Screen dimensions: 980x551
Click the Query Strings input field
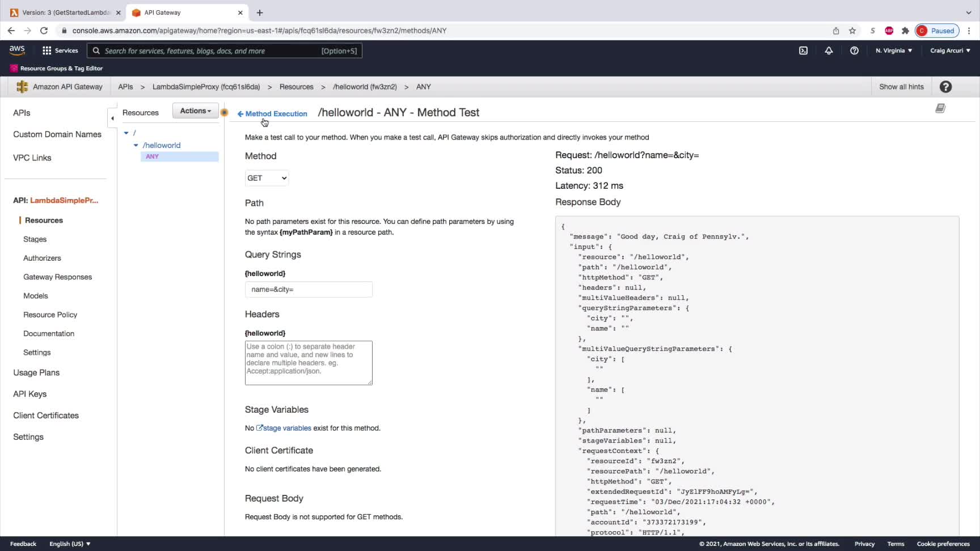[x=309, y=289]
